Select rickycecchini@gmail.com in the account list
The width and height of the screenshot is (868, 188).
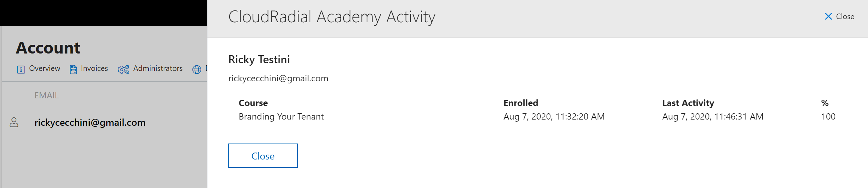coord(90,123)
